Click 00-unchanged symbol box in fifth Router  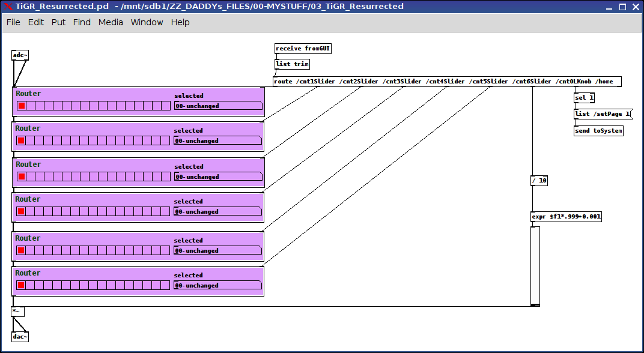[217, 251]
